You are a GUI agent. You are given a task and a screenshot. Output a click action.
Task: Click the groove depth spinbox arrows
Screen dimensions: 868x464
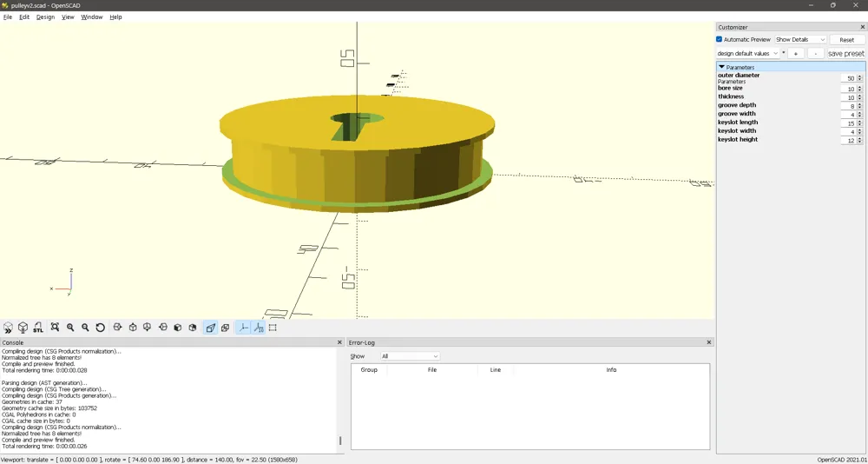click(x=859, y=106)
